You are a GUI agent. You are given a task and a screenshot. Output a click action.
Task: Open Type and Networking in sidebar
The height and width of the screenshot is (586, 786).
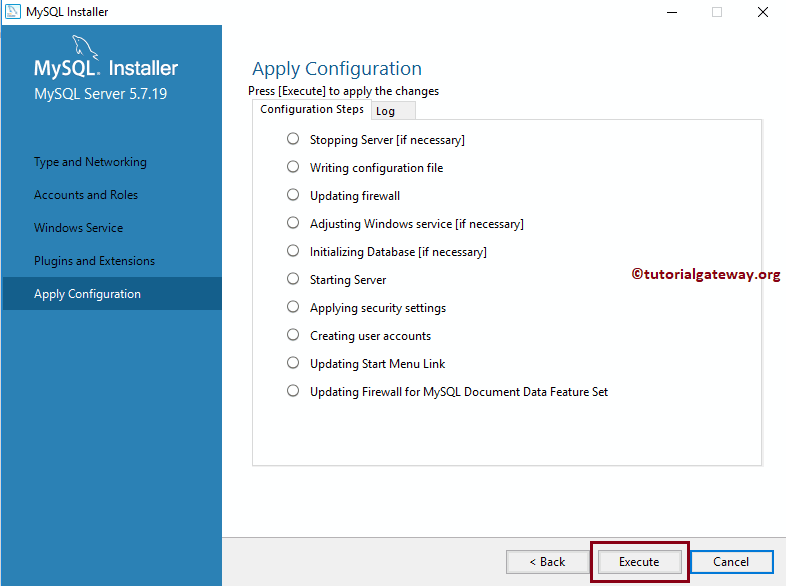pos(90,162)
